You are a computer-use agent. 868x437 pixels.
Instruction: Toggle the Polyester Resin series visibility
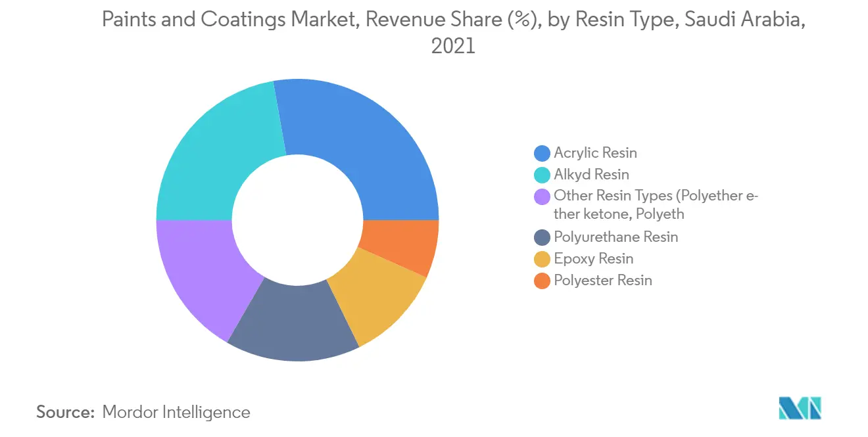[x=602, y=281]
